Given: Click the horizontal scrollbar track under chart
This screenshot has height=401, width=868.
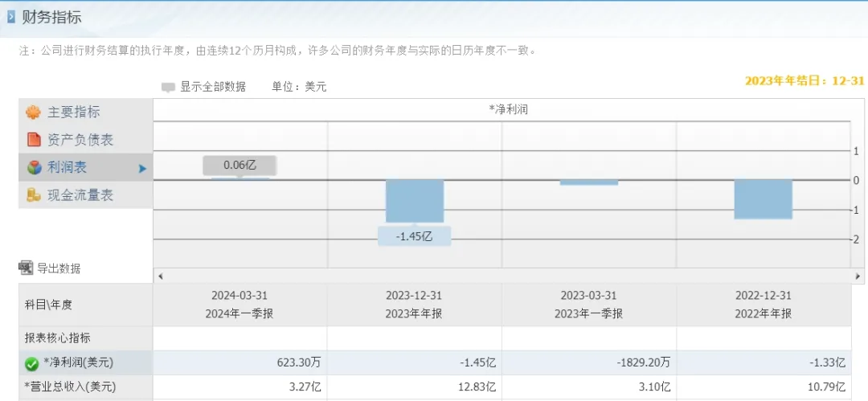Looking at the screenshot, I should (509, 276).
